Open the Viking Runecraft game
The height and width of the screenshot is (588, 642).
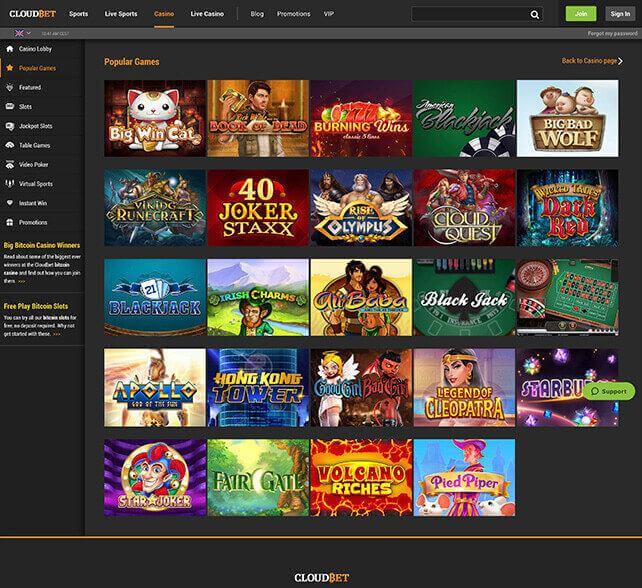click(155, 208)
